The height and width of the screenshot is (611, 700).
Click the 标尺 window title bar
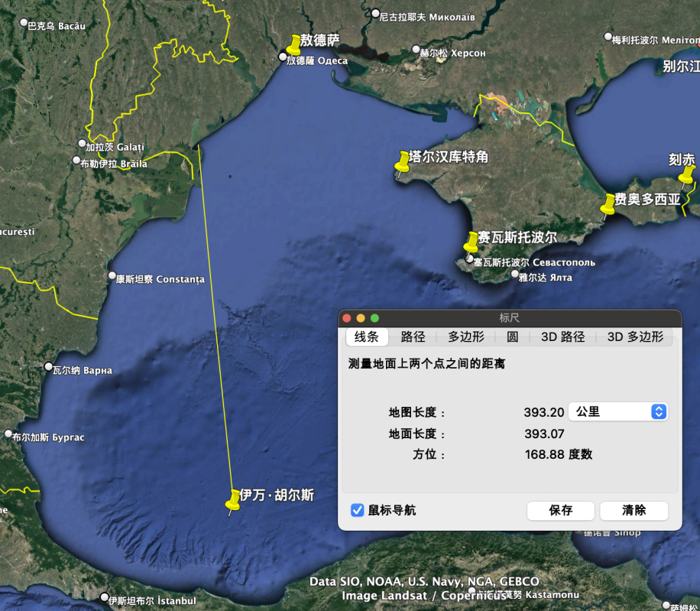pyautogui.click(x=510, y=318)
